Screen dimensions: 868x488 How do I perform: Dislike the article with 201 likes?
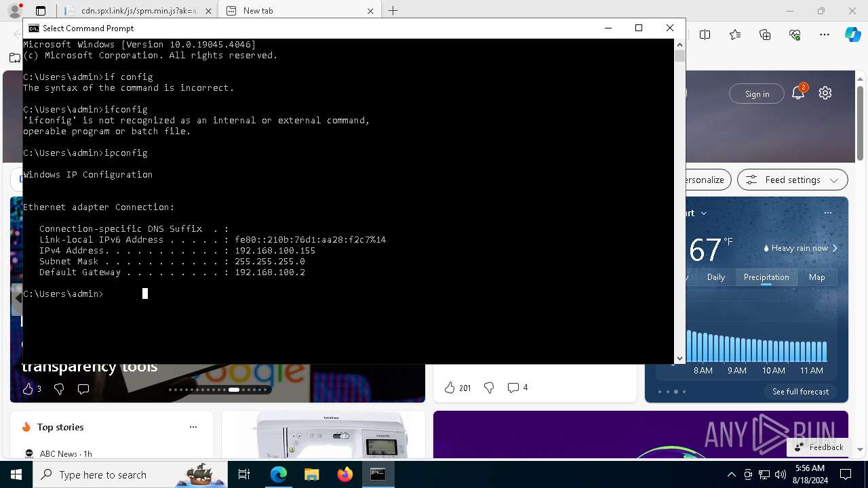tap(489, 388)
